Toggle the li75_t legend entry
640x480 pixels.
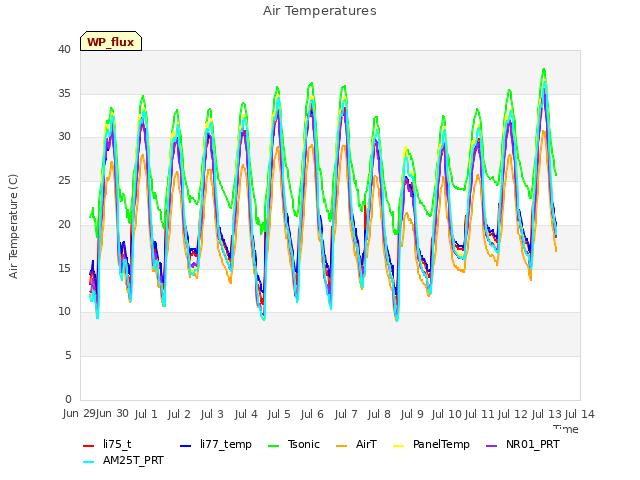(107, 444)
